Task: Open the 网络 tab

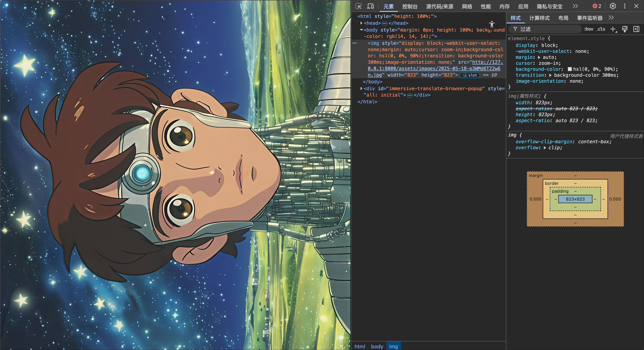Action: coord(467,6)
